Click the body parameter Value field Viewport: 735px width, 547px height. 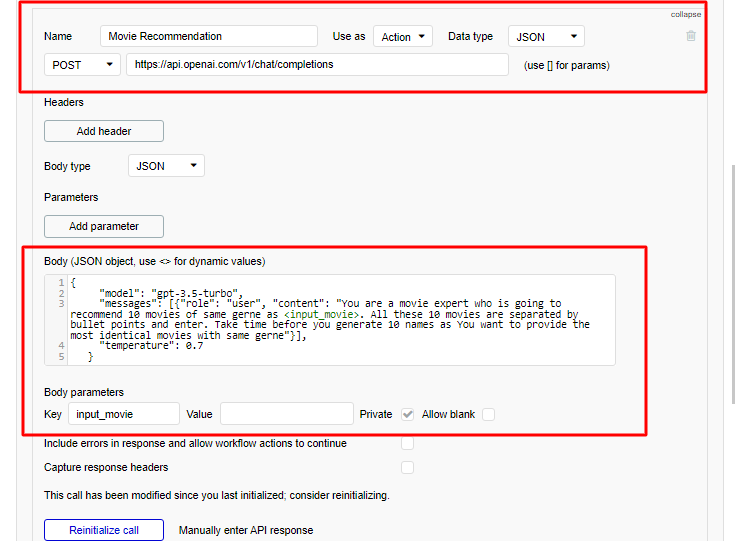tap(286, 414)
